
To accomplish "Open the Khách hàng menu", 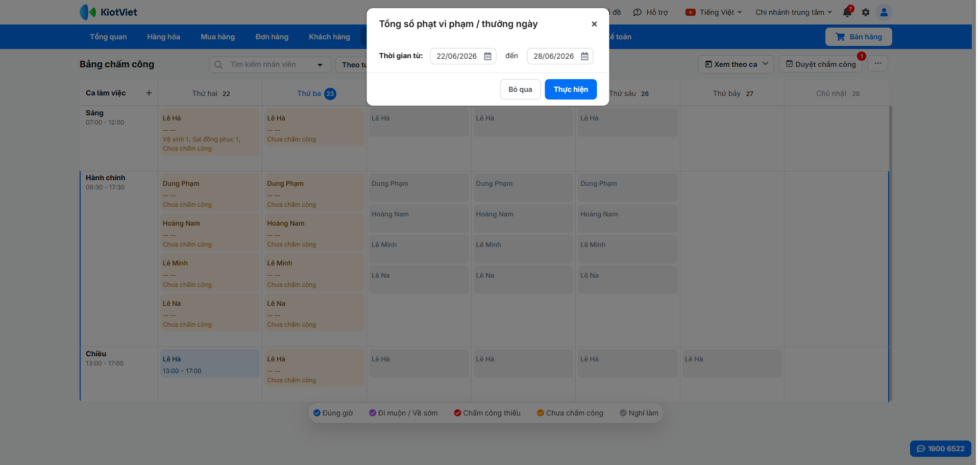I will [x=329, y=37].
